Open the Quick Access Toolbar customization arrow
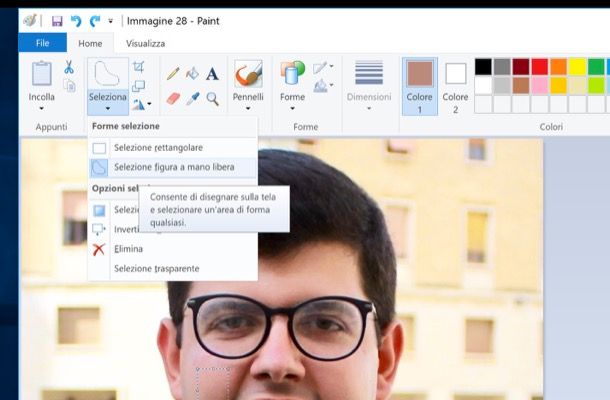Viewport: 610px width, 400px height. click(x=110, y=21)
